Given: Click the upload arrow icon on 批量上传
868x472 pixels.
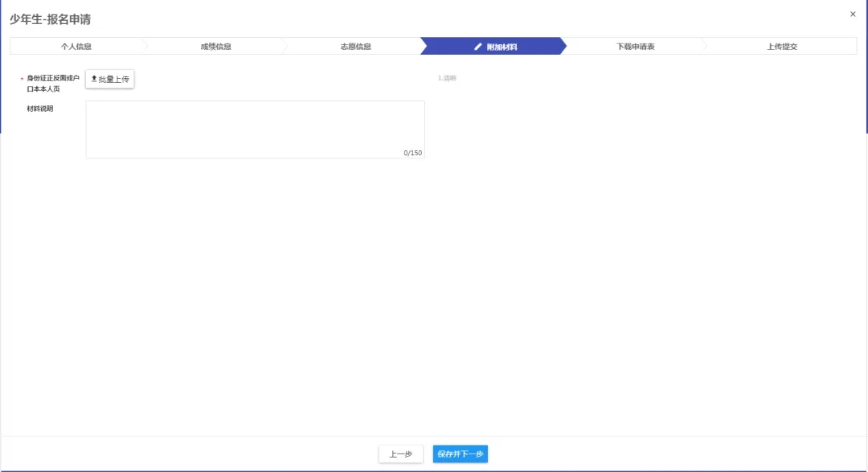Looking at the screenshot, I should (94, 79).
